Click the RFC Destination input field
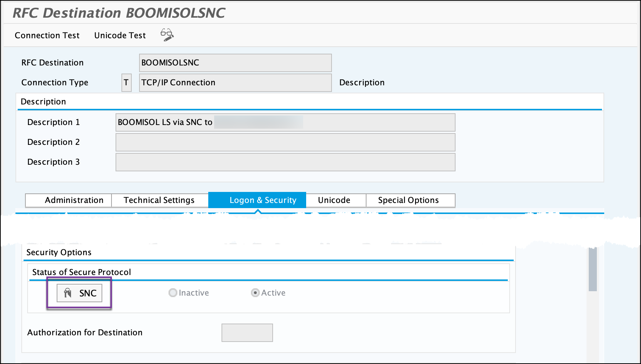641x364 pixels. click(x=235, y=63)
